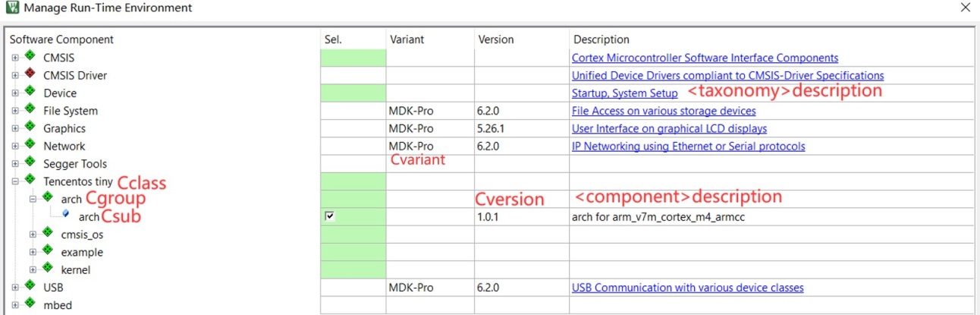Click the red diamond icon beside CMSIS Driver

pyautogui.click(x=30, y=74)
